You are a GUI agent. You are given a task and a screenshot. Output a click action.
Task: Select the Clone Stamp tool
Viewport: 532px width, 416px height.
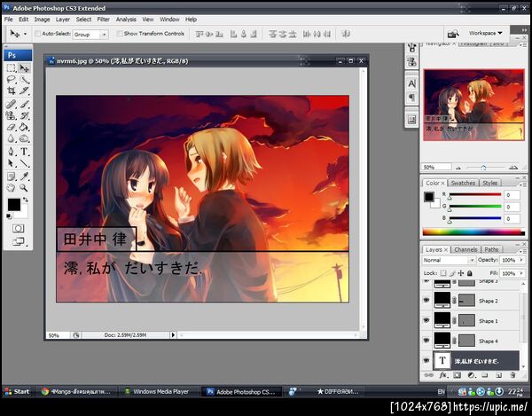12,115
